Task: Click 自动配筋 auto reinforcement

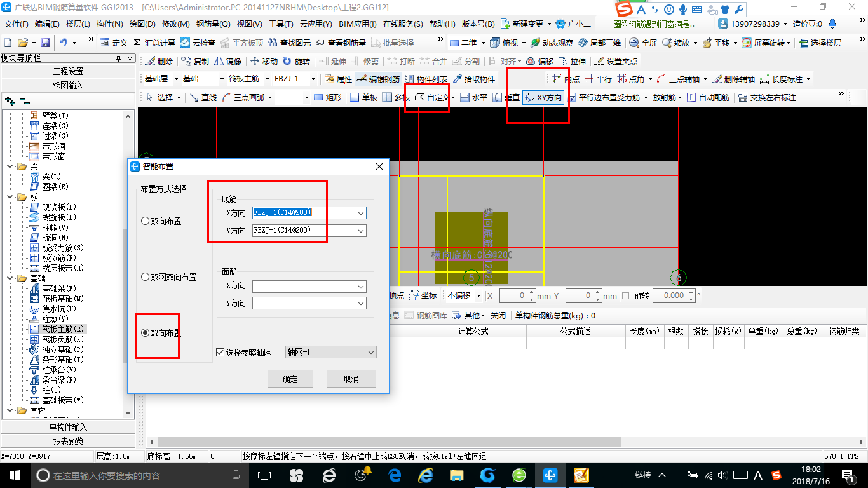Action: (x=709, y=98)
